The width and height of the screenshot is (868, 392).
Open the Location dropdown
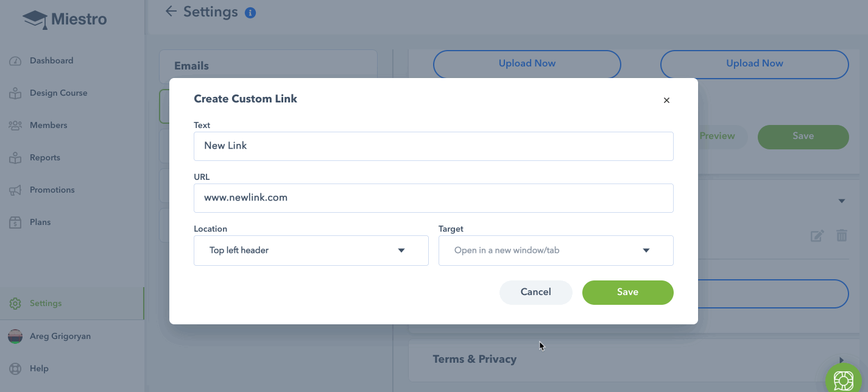coord(311,251)
